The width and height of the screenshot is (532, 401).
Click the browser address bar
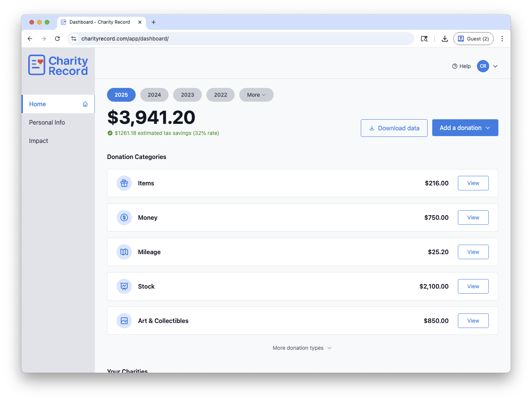(240, 39)
